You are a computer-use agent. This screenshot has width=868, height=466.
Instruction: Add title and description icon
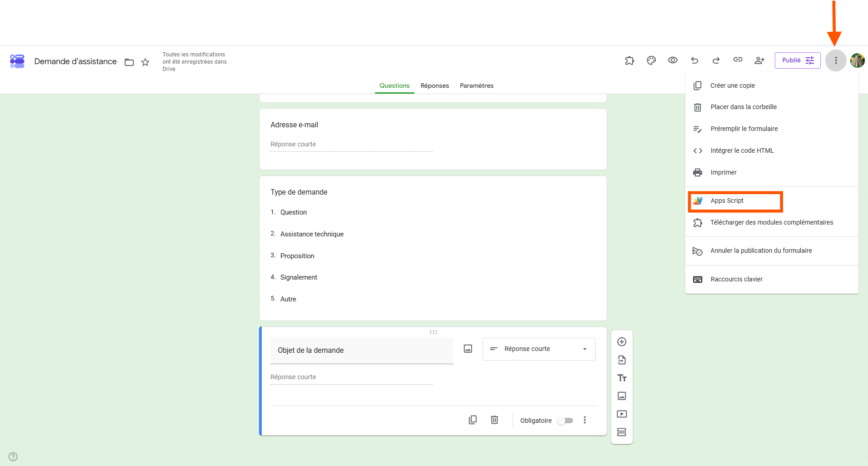click(622, 378)
